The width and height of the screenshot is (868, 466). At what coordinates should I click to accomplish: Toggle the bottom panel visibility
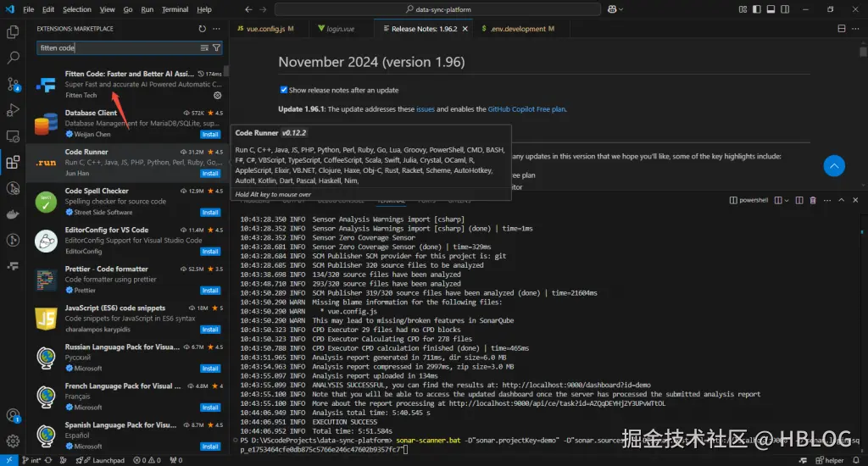tap(771, 9)
